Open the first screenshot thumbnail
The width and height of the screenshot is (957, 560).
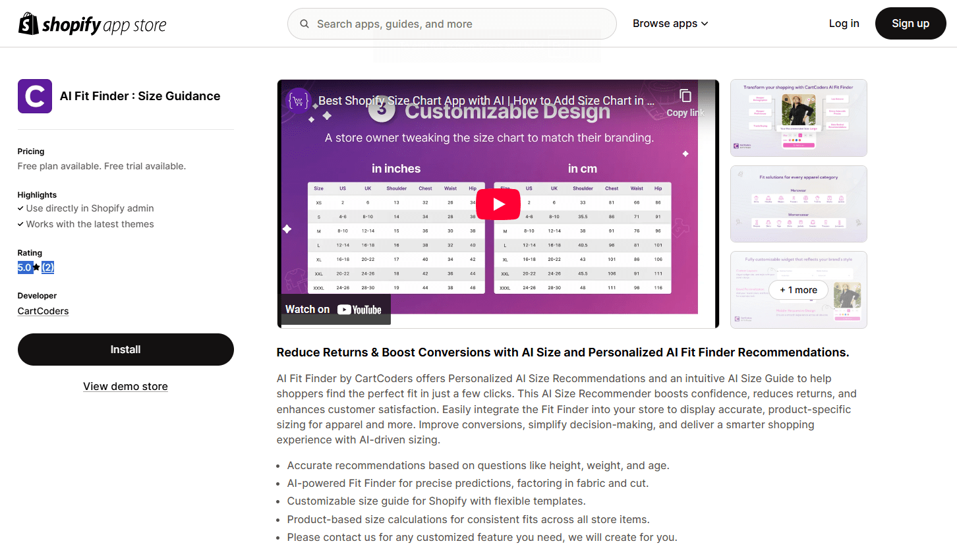799,118
